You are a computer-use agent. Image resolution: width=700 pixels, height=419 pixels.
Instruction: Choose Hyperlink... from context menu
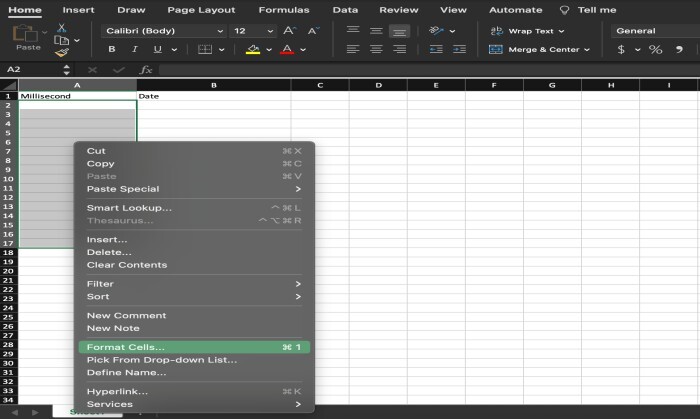coord(194,391)
